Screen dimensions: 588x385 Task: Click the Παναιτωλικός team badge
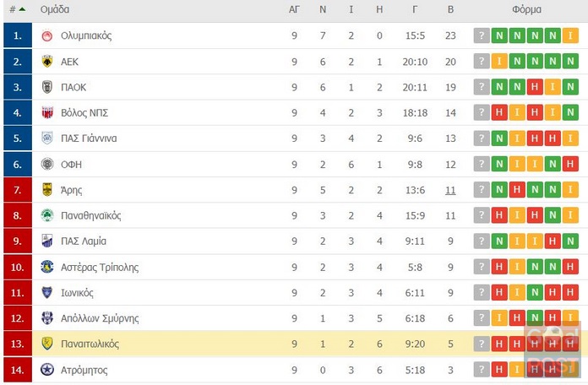tap(47, 344)
